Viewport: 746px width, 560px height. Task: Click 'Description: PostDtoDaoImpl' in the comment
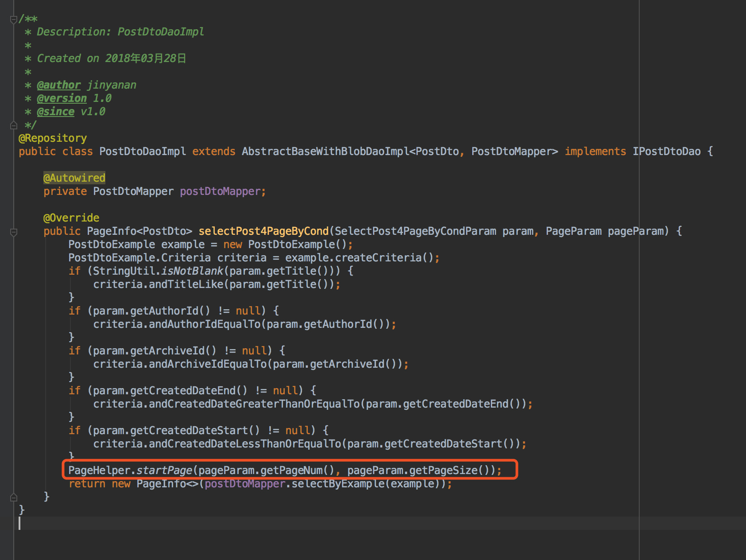point(120,32)
